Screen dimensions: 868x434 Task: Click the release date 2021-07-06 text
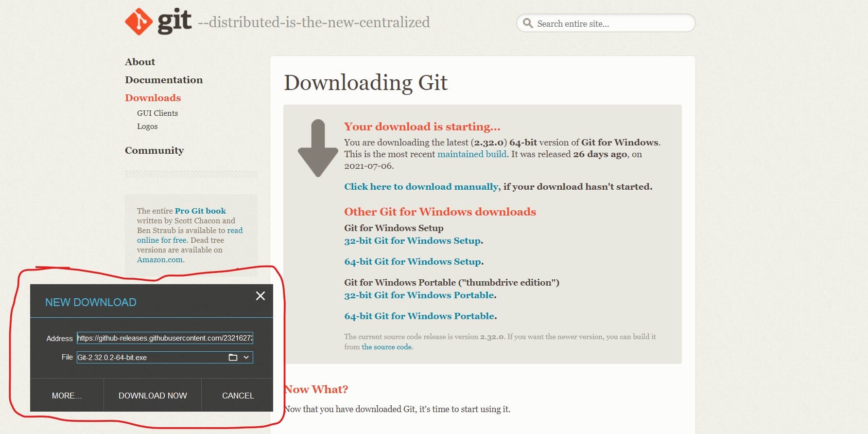pyautogui.click(x=369, y=165)
